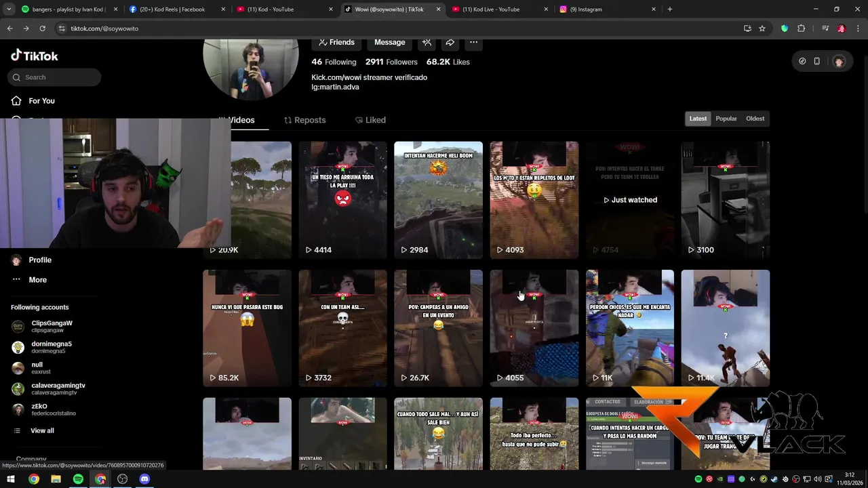Open the Chrome three-dots menu
This screenshot has width=868, height=488.
pos(858,28)
